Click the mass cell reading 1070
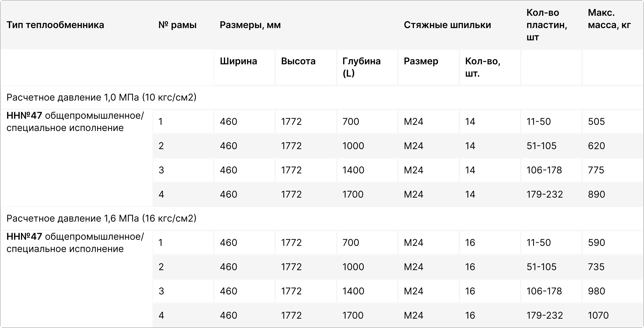This screenshot has height=328, width=644. (x=598, y=315)
